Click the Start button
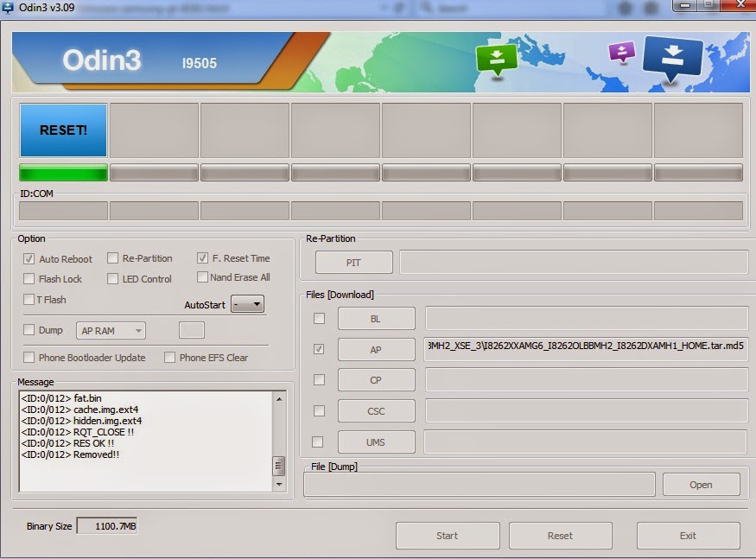 [448, 536]
